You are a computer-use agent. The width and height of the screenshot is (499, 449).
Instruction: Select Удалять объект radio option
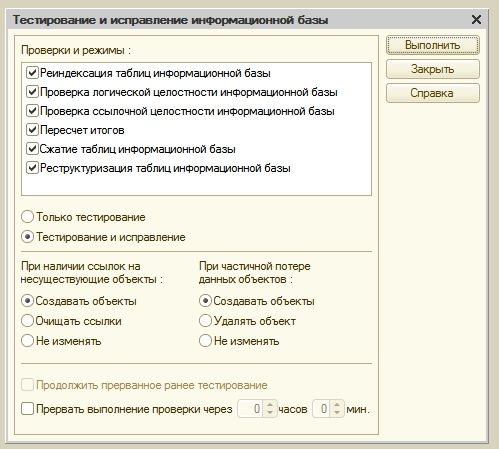[x=205, y=321]
